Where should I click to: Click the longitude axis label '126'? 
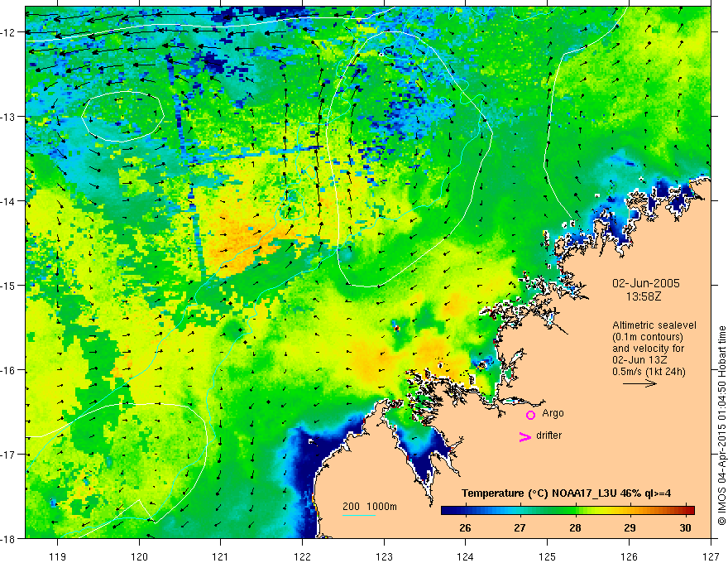pyautogui.click(x=629, y=556)
